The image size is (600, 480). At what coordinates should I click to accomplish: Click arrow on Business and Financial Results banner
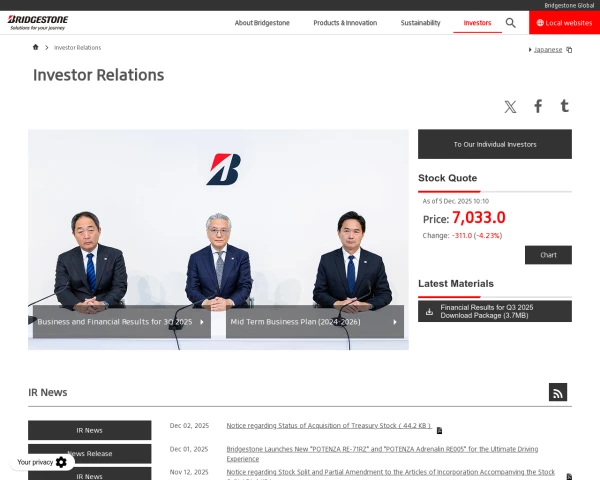[202, 322]
